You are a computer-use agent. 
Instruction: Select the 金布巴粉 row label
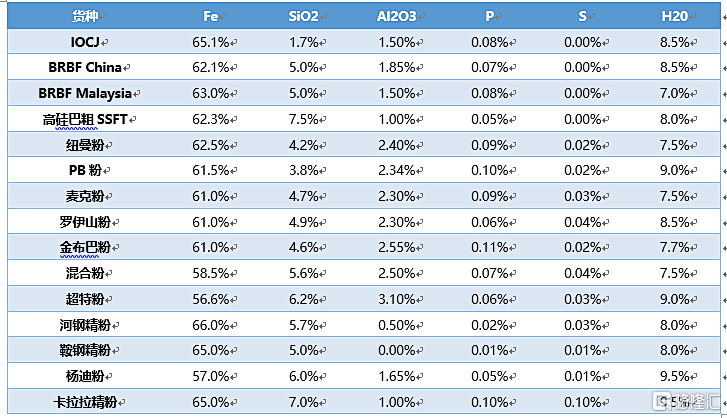[85, 247]
